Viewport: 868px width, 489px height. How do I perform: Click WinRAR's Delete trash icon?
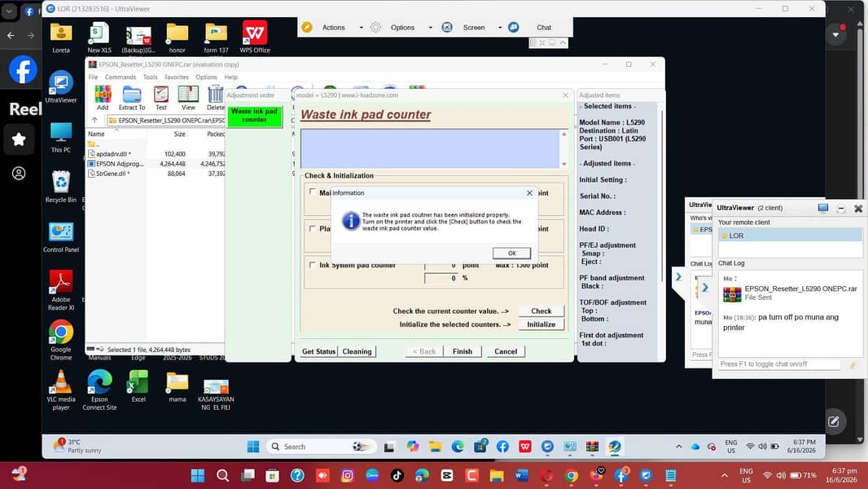(x=215, y=98)
